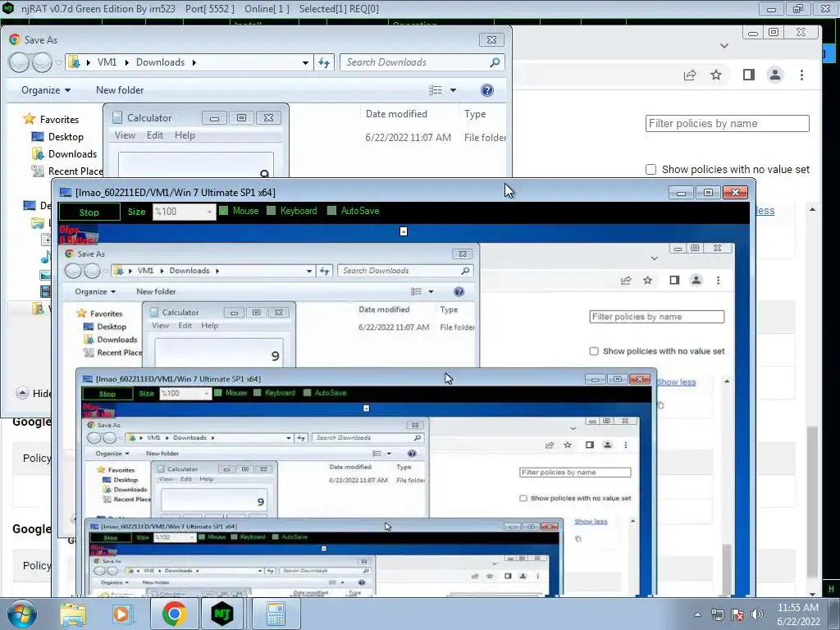Screen dimensions: 840x630
Task: Open Calculator Edit menu
Action: (155, 135)
